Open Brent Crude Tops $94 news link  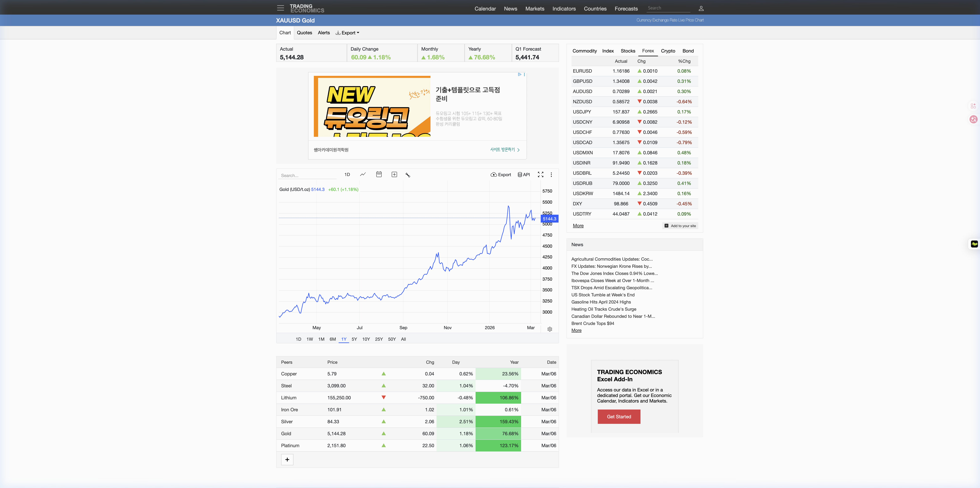click(592, 323)
